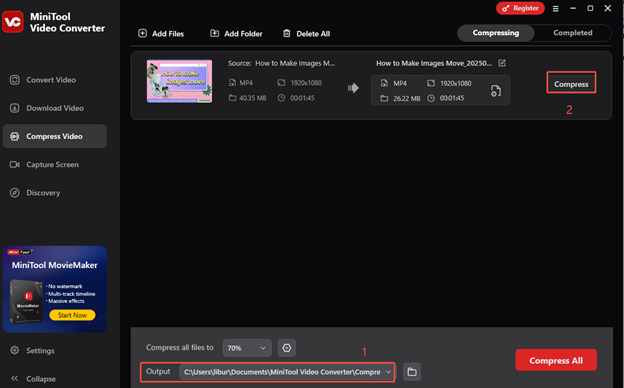Click the Convert Video sidebar icon
Image resolution: width=624 pixels, height=388 pixels.
[15, 80]
